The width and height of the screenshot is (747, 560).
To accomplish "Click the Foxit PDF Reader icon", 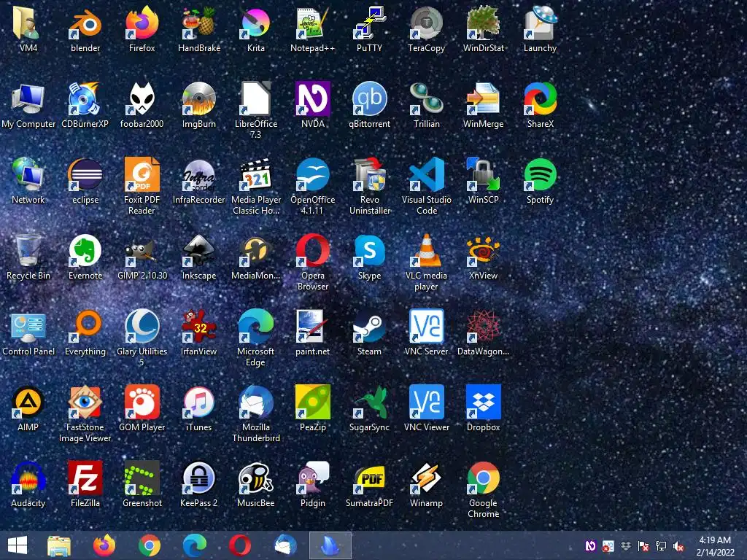I will [142, 175].
